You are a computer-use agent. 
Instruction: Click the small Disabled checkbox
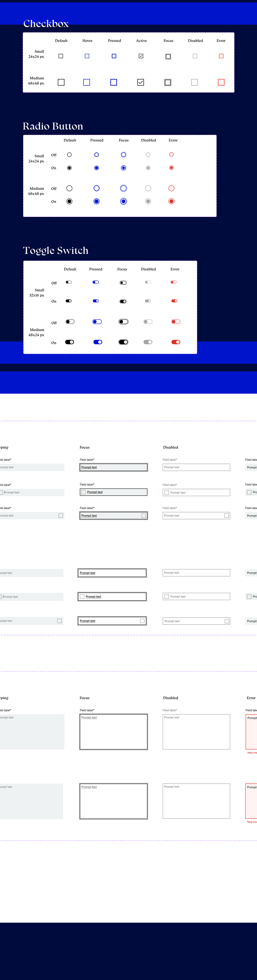click(x=195, y=56)
